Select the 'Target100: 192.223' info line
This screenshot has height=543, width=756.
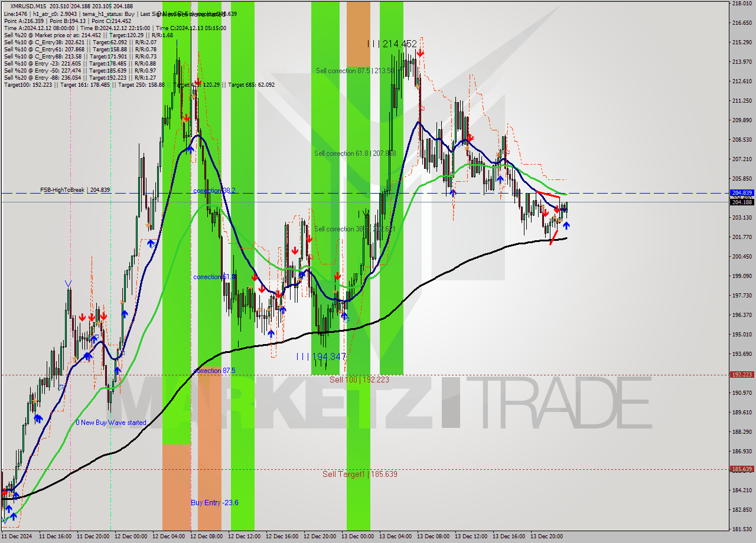(139, 84)
